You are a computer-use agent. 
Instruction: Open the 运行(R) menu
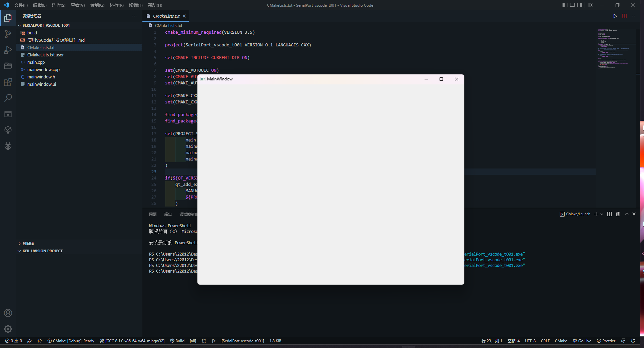click(116, 5)
